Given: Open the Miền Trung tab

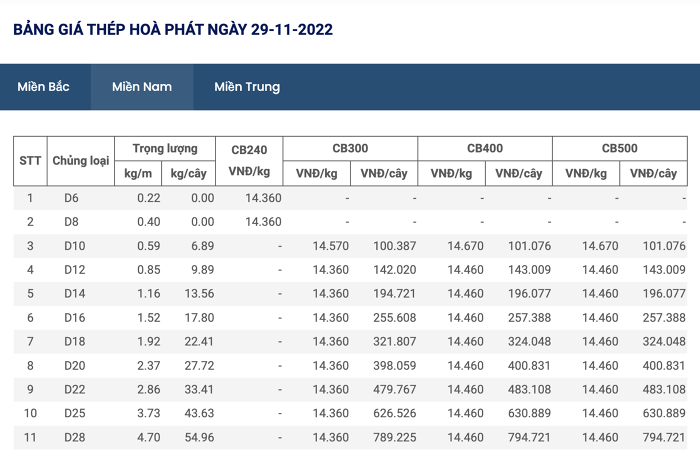Looking at the screenshot, I should 247,87.
